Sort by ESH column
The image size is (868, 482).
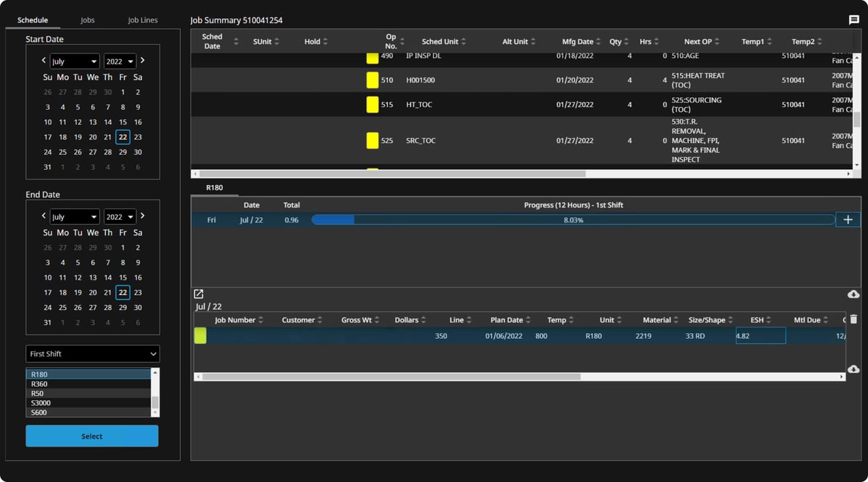pyautogui.click(x=769, y=320)
